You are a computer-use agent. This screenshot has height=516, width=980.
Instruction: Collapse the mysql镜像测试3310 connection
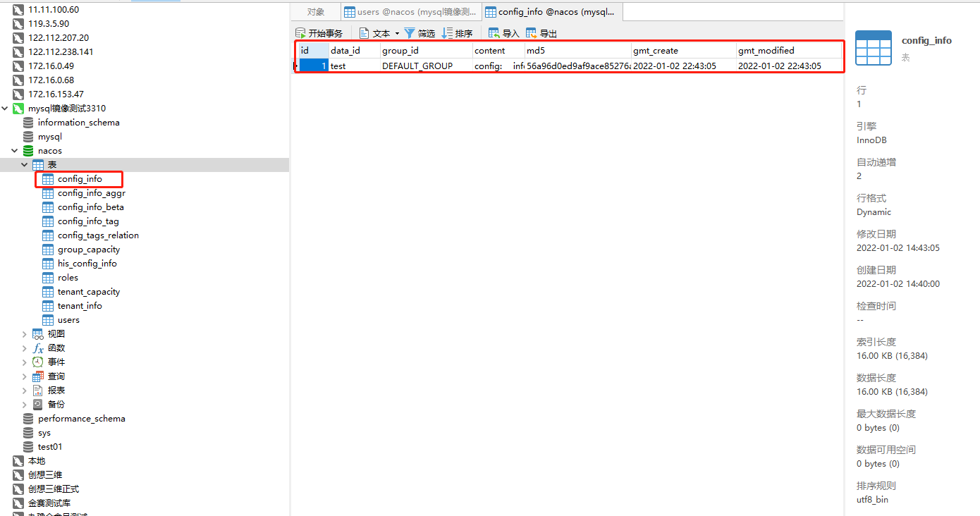(6, 109)
